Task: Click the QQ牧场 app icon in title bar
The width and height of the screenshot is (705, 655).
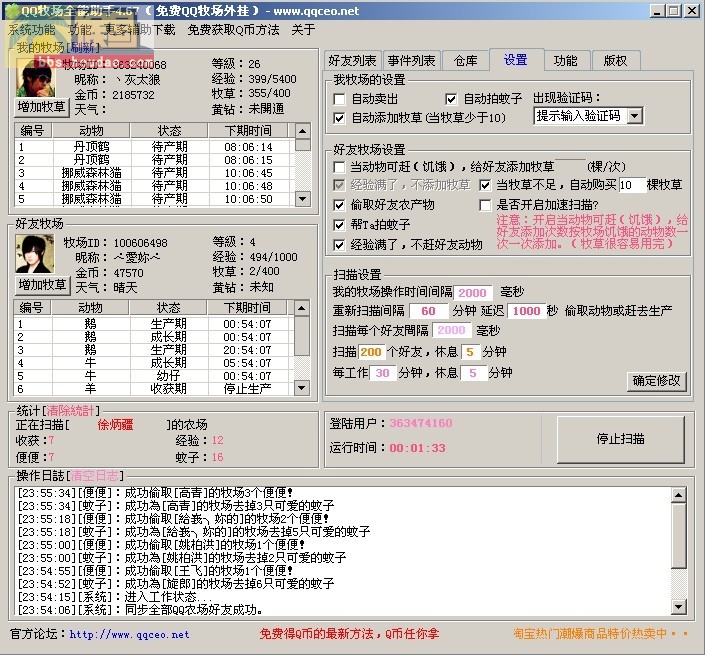Action: (12, 11)
